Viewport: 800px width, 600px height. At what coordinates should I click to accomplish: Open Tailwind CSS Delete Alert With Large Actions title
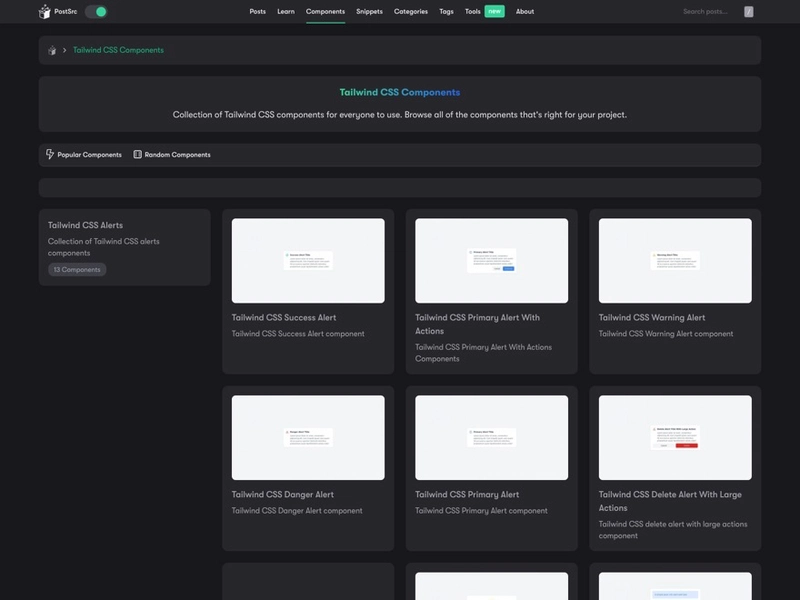tap(670, 501)
